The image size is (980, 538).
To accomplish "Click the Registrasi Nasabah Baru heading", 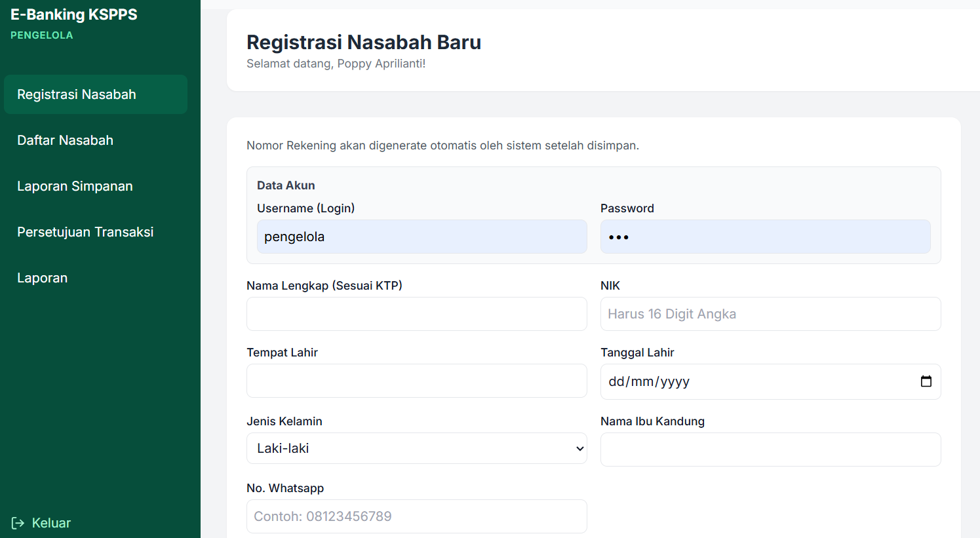I will (x=364, y=42).
